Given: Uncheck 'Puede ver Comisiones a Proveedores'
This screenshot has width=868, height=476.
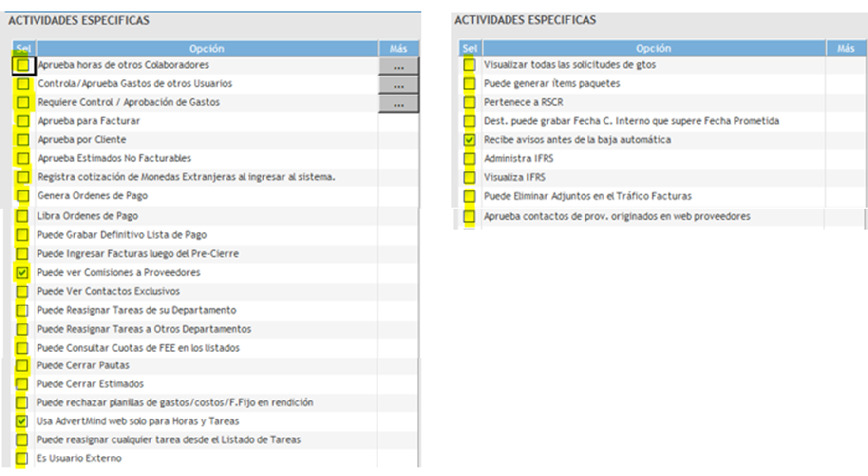Looking at the screenshot, I should 22,272.
